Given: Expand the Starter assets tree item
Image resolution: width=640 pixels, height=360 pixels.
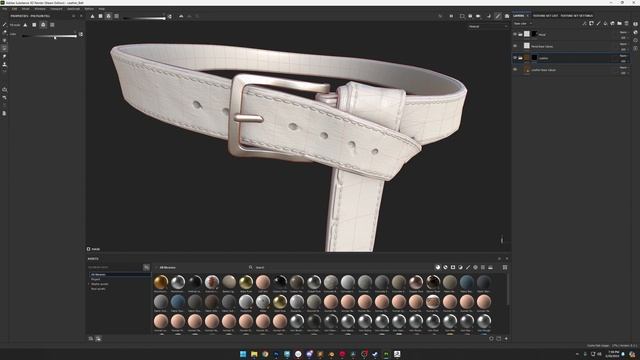Looking at the screenshot, I should click(89, 284).
